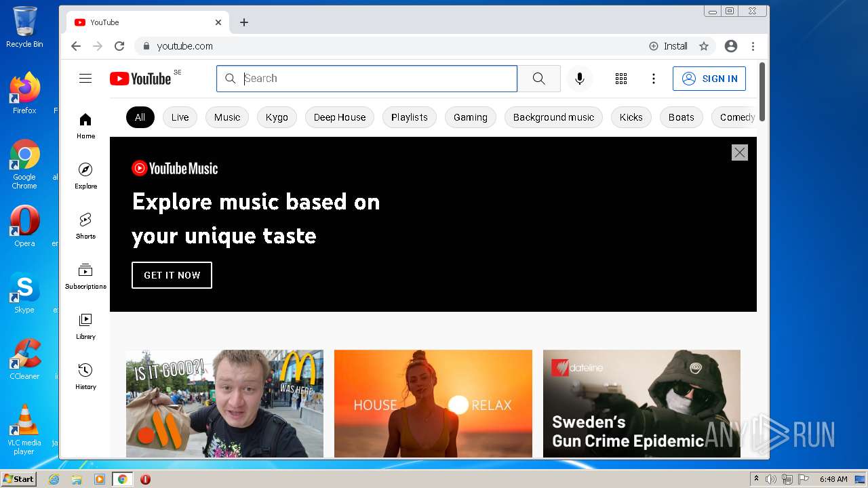The height and width of the screenshot is (488, 868).
Task: Select the Music filter chip
Action: 227,117
